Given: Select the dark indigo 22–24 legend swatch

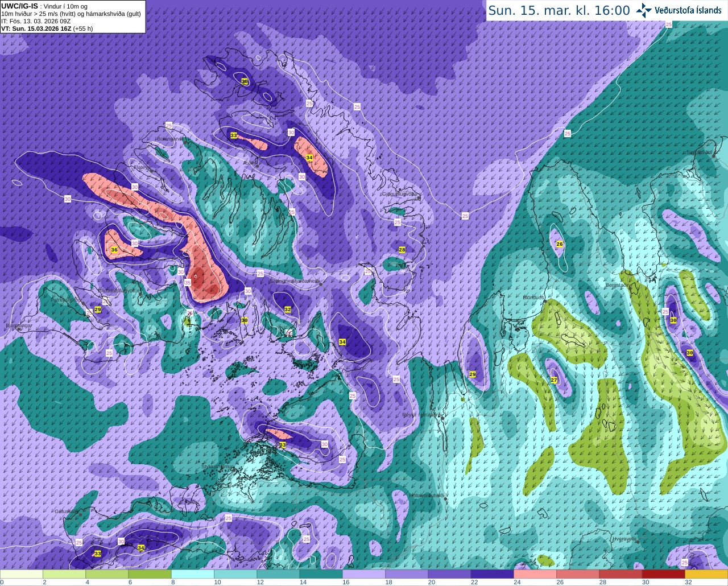Looking at the screenshot, I should pyautogui.click(x=493, y=574).
